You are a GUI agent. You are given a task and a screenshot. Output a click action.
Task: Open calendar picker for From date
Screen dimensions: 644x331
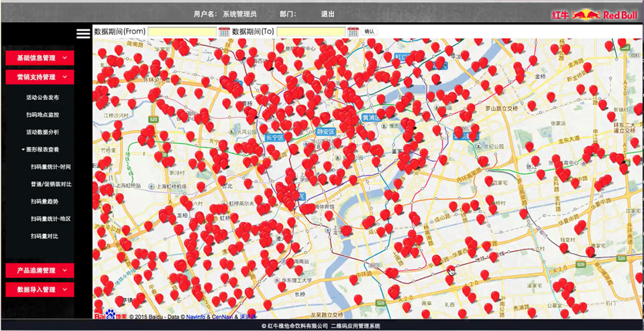tap(224, 31)
